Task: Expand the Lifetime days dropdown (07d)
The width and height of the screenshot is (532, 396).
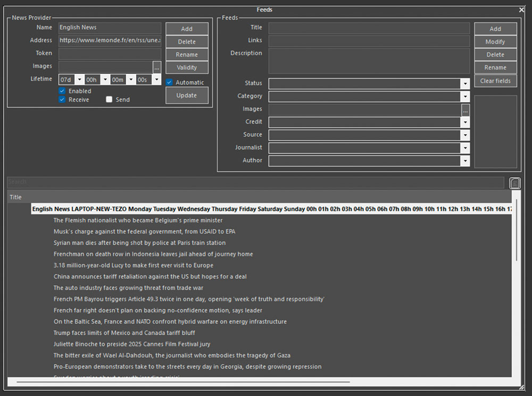Action: tap(79, 80)
